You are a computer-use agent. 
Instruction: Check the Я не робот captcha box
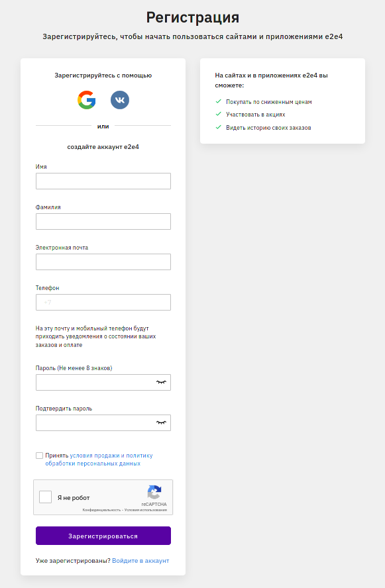tap(46, 497)
